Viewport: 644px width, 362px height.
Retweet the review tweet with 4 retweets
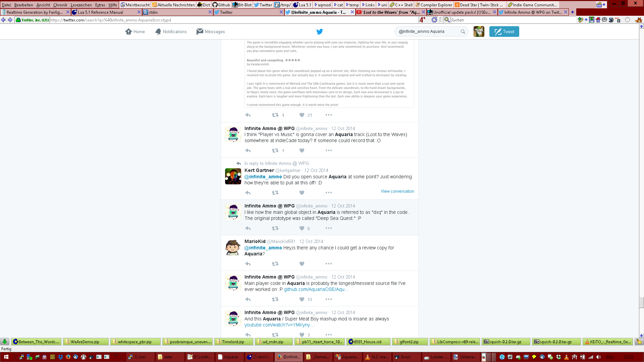(275, 115)
